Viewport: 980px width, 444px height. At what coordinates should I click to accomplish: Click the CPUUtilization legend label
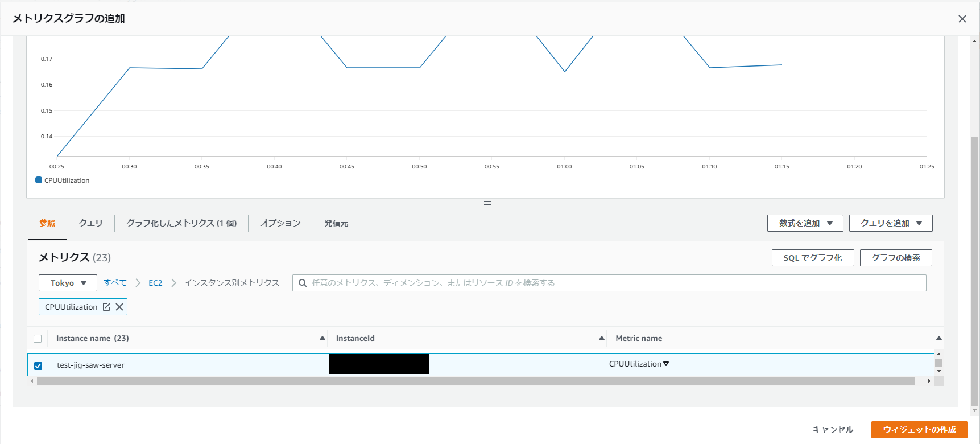(67, 180)
